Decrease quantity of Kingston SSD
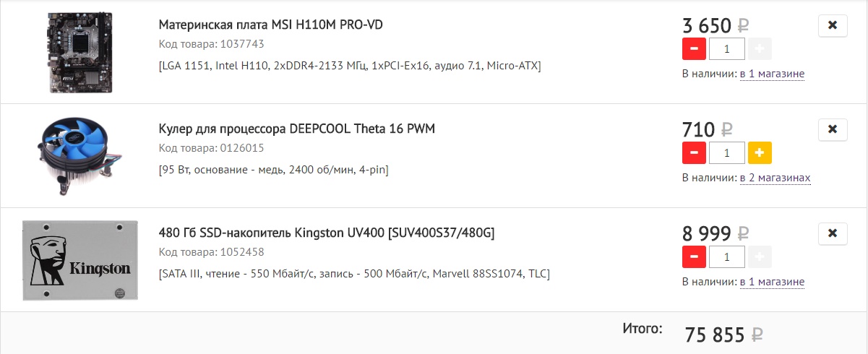 click(x=694, y=257)
